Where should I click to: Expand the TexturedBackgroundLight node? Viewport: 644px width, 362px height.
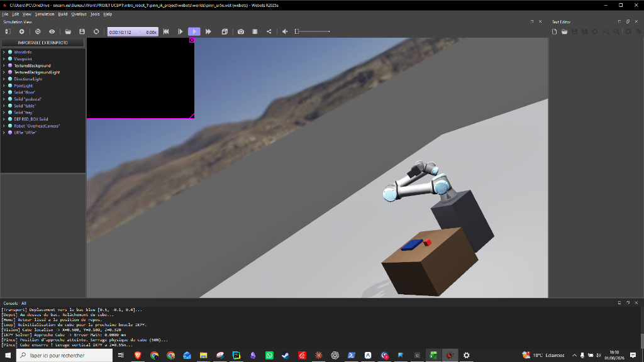[x=4, y=72]
